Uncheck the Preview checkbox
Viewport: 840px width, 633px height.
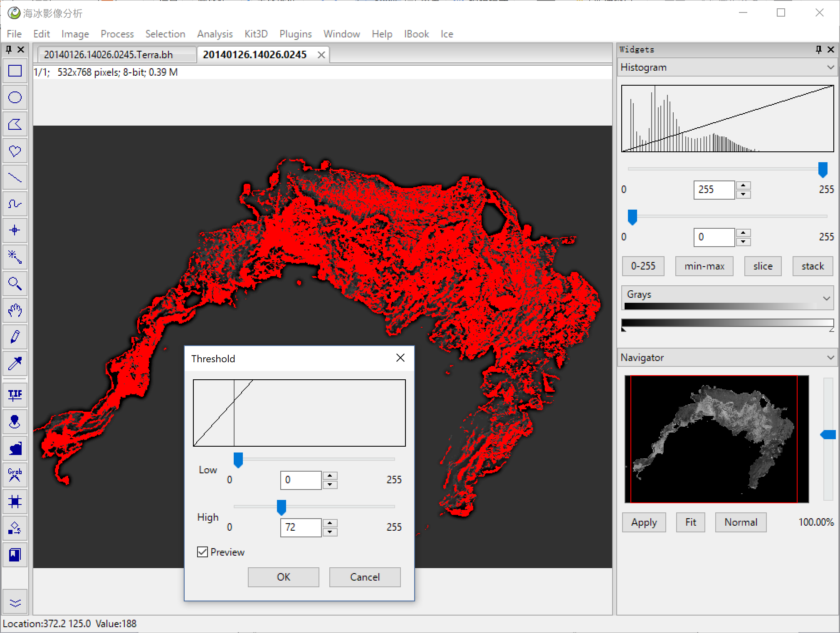click(x=203, y=552)
